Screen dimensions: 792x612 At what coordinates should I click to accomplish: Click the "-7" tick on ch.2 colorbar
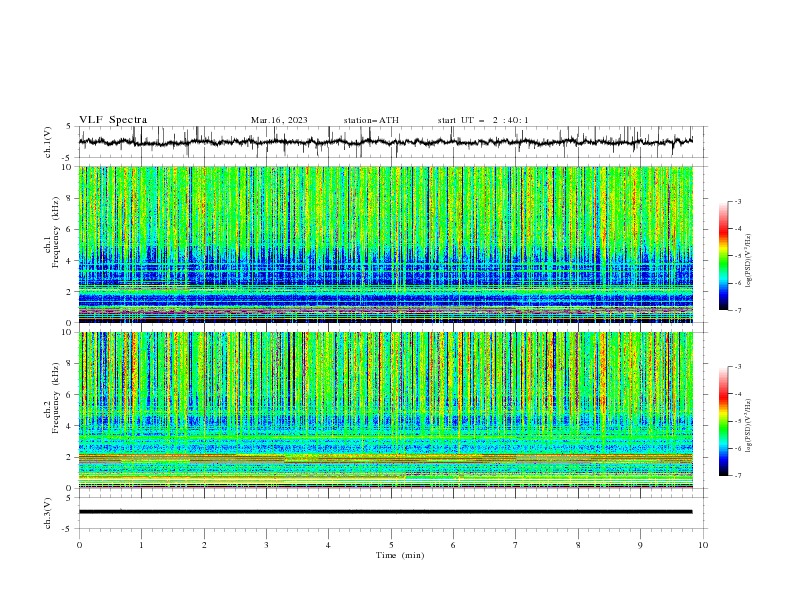pyautogui.click(x=737, y=476)
